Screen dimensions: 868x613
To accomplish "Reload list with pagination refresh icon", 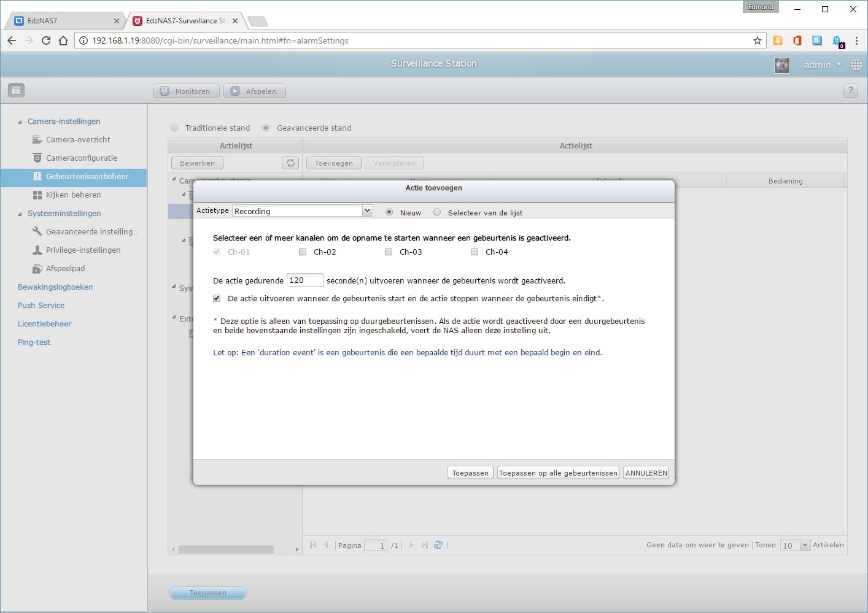I will click(438, 545).
